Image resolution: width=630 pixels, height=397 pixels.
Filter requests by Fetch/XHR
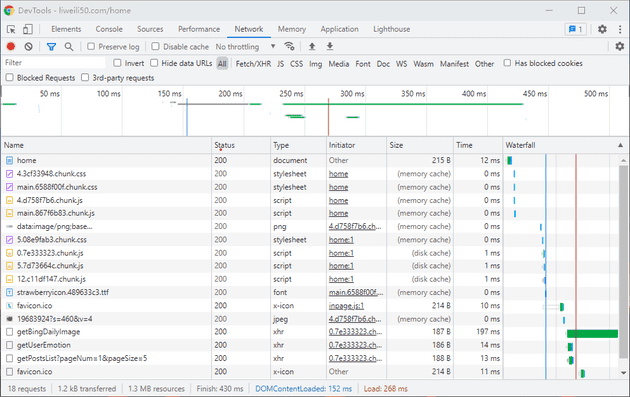[253, 63]
